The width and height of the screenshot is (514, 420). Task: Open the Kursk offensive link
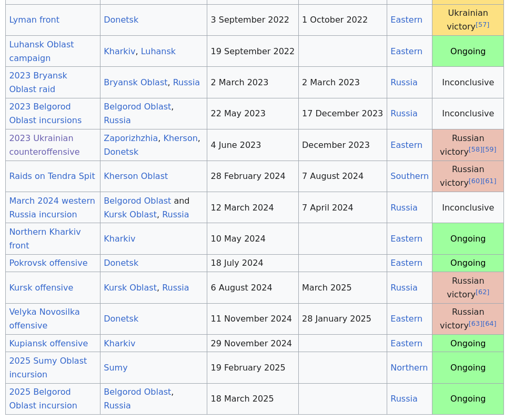pos(41,288)
